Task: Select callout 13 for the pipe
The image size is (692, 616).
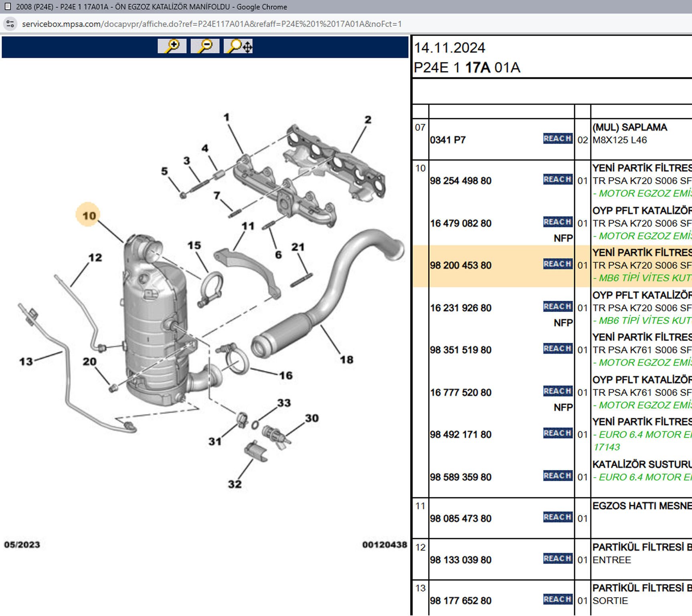Action: point(26,361)
